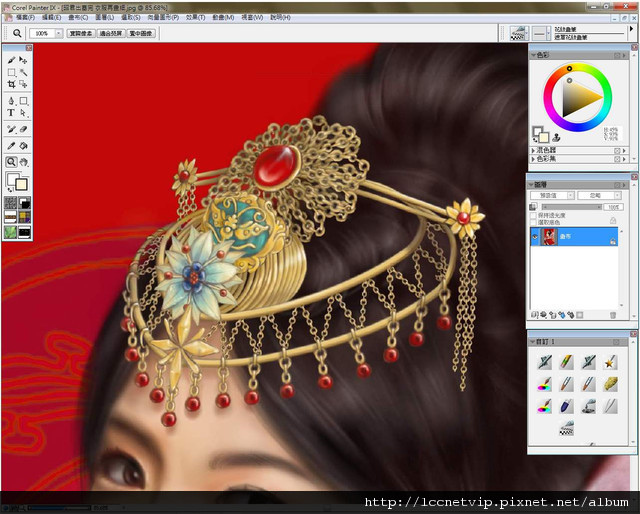The image size is (640, 514).
Task: Open the 效果(T) menu
Action: tap(196, 18)
